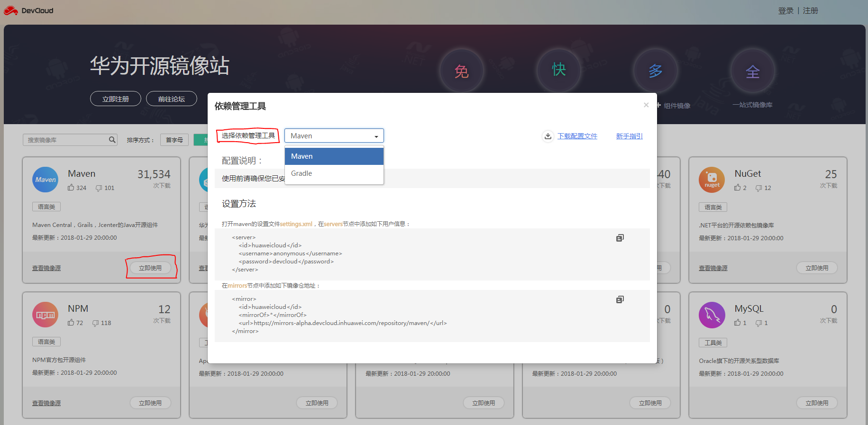Click comment icon on NPM card
Viewport: 868px width, 425px height.
point(96,323)
